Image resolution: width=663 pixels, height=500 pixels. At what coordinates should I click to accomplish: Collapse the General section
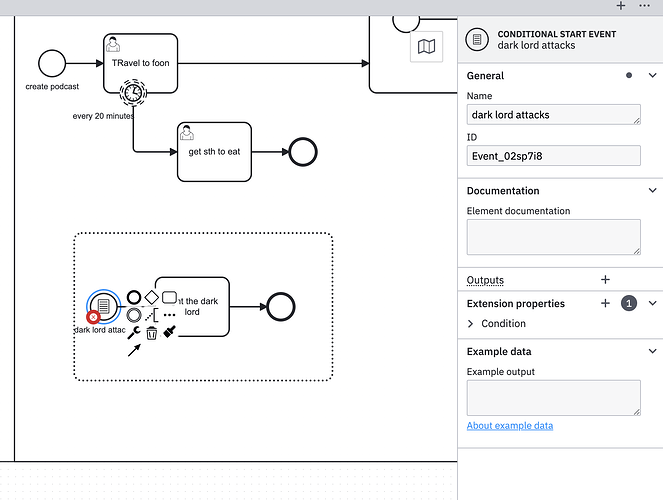652,75
